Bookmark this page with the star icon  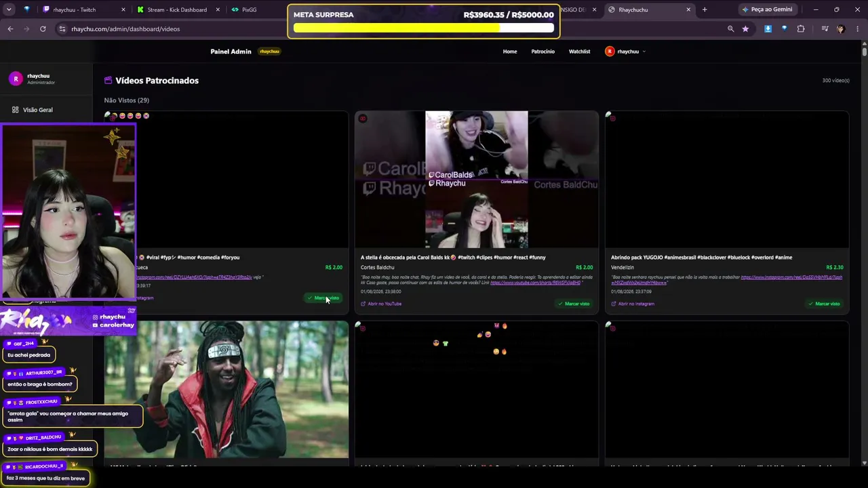coord(745,29)
